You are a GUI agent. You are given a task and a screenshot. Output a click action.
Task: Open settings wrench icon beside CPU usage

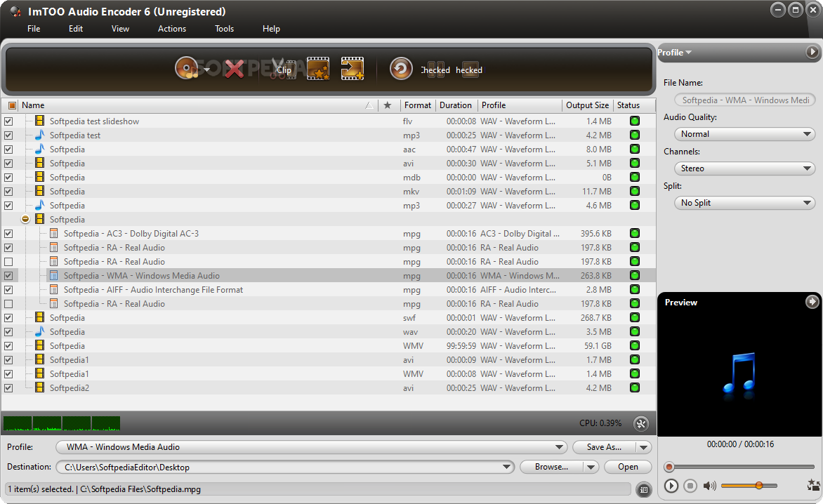(641, 424)
